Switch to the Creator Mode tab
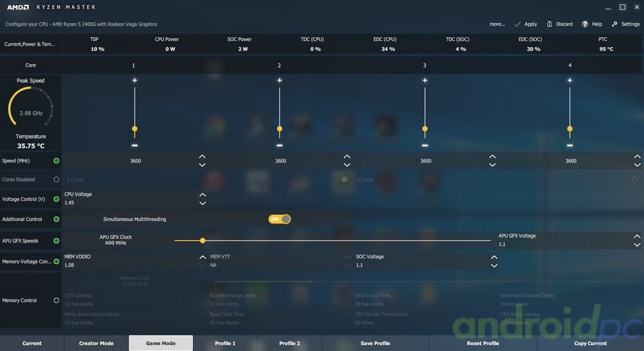Image resolution: width=644 pixels, height=351 pixels. click(x=96, y=343)
